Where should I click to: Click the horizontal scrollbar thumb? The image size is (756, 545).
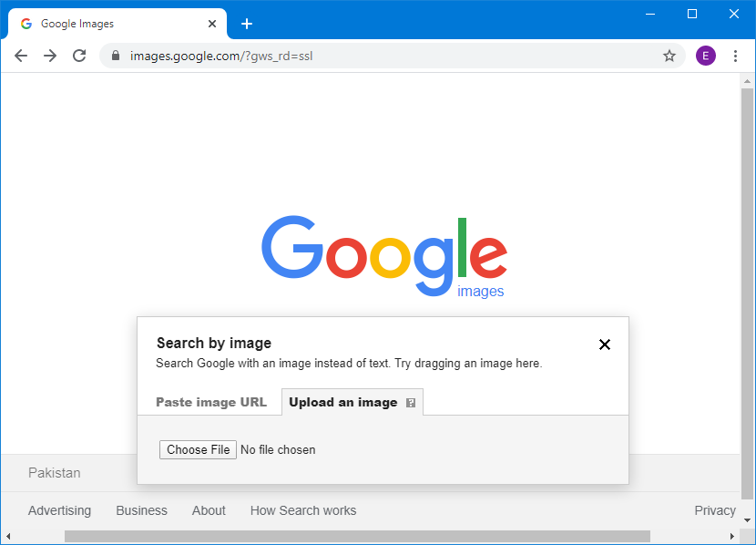click(355, 536)
